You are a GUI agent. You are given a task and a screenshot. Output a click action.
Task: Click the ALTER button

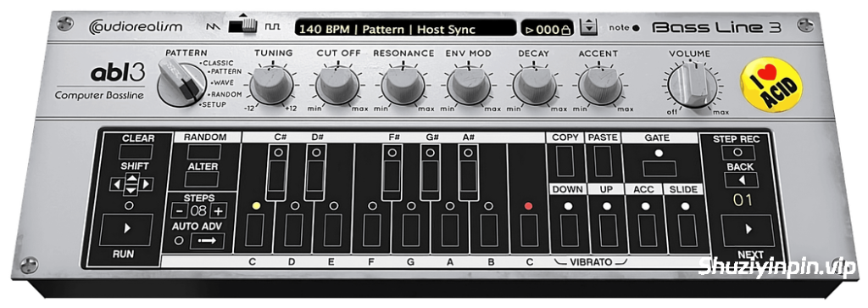tap(202, 180)
